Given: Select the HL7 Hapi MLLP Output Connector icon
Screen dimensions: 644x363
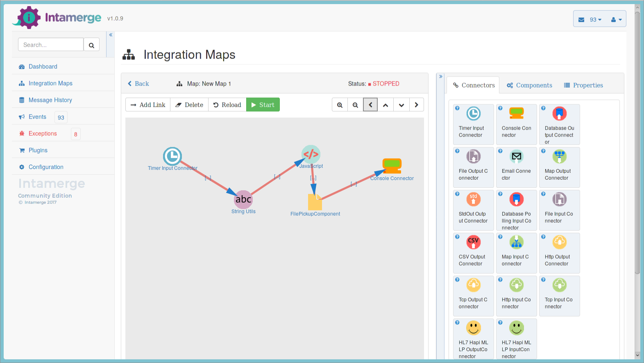Looking at the screenshot, I should (474, 328).
